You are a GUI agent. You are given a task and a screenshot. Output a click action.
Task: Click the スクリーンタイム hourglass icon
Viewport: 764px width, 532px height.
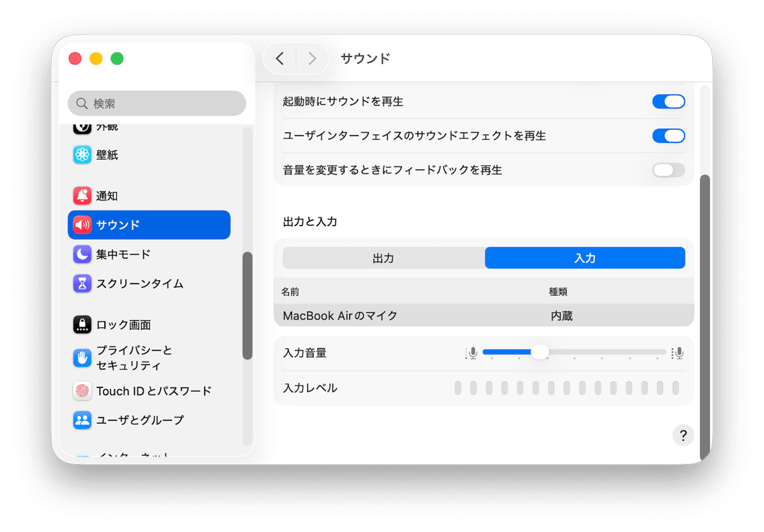[x=82, y=283]
